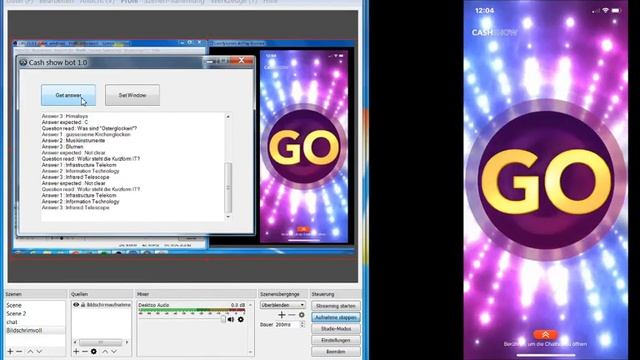Remove scene transition with the minus icon
Image resolution: width=640 pixels, height=360 pixels.
click(291, 315)
